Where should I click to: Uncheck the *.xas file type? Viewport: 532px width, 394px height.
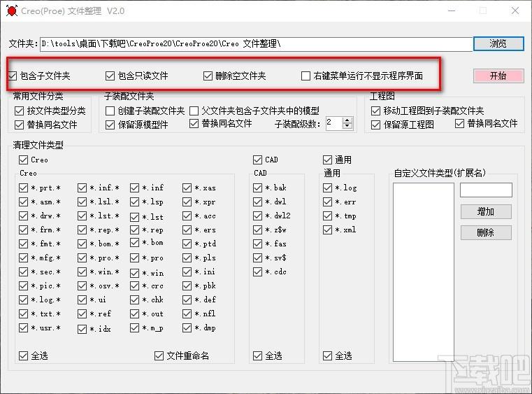pyautogui.click(x=187, y=188)
